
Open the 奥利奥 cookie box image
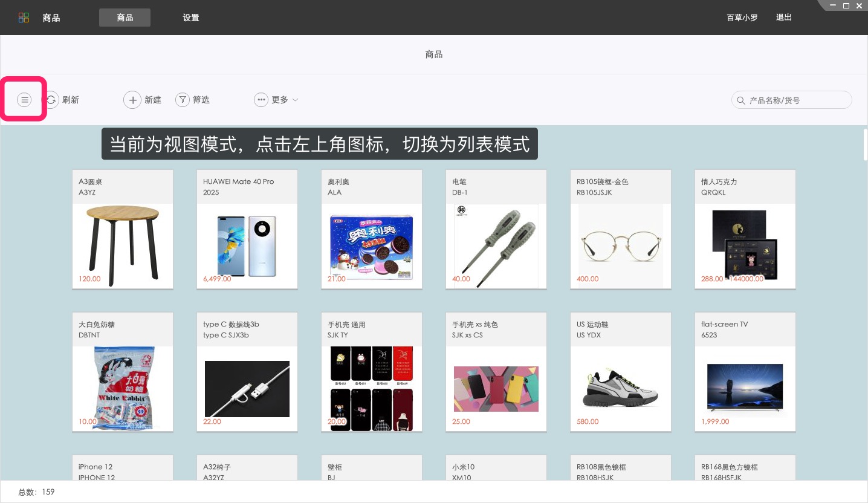[x=372, y=247]
